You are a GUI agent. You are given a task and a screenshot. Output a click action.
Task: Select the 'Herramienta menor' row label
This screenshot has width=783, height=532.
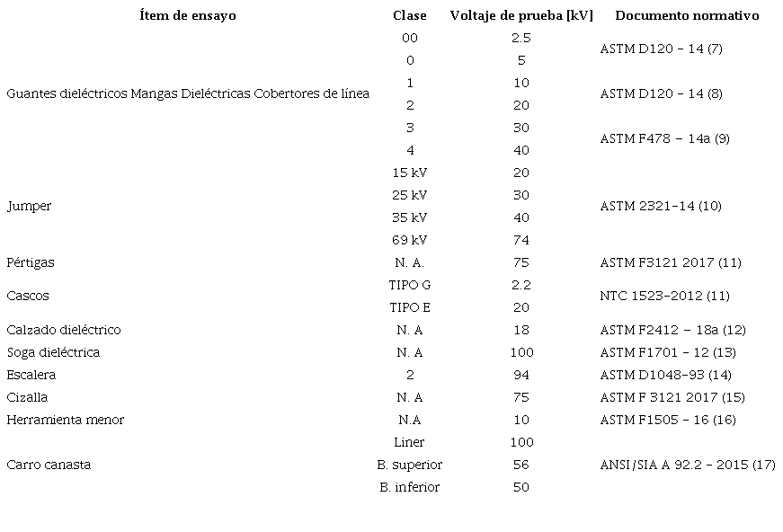66,420
